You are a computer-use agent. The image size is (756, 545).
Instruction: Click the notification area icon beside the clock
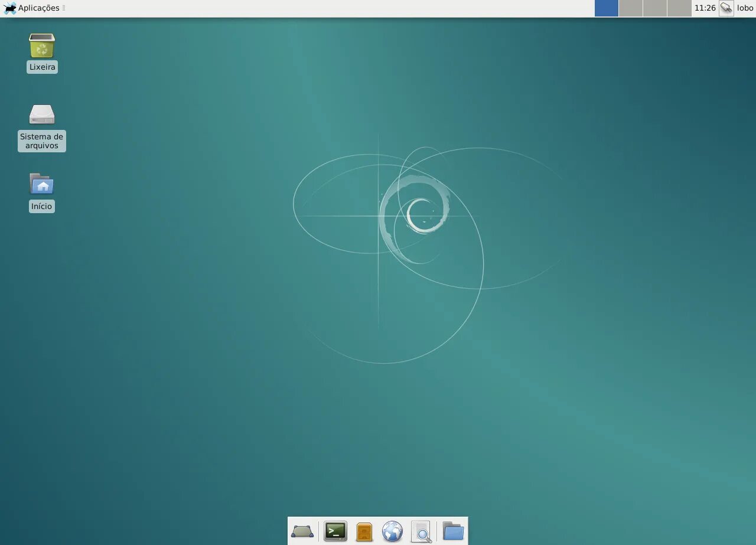click(726, 8)
